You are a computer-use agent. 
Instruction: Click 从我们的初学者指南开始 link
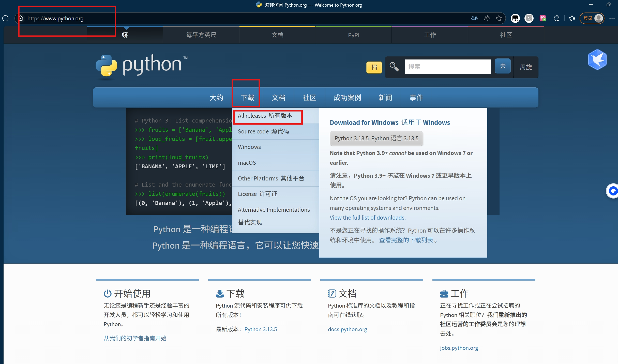(x=135, y=338)
